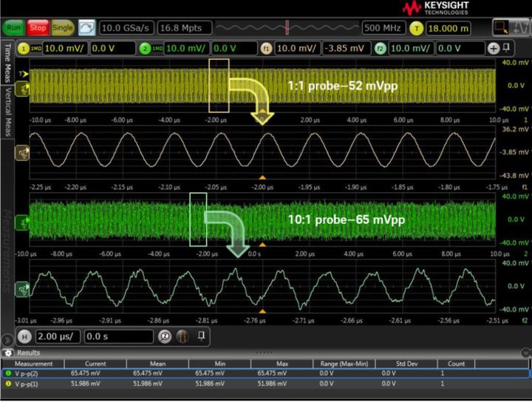Click the f2 function waveform handle

coord(23,281)
